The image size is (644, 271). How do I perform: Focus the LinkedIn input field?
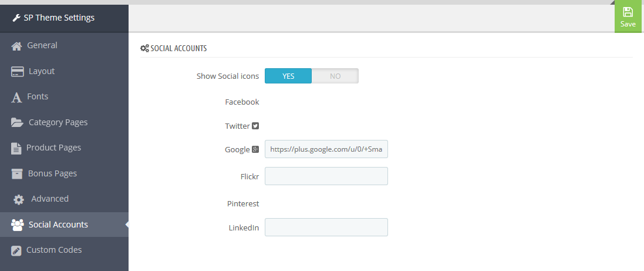click(326, 227)
